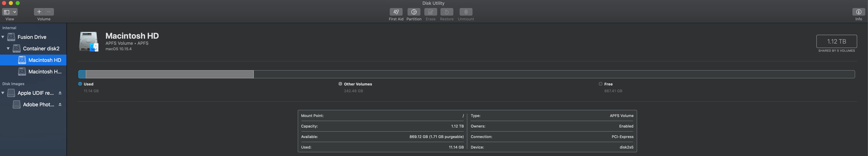This screenshot has height=156, width=868.
Task: Select the Apple UDIF disk image
Action: [x=33, y=93]
